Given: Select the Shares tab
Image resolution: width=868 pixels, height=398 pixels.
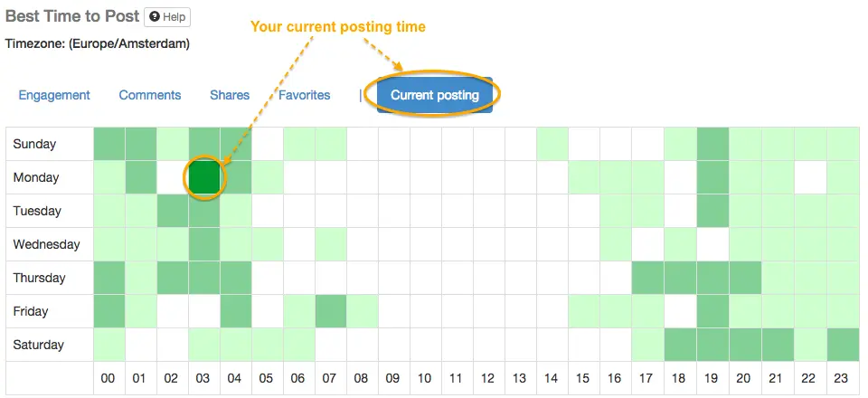Looking at the screenshot, I should pyautogui.click(x=230, y=95).
